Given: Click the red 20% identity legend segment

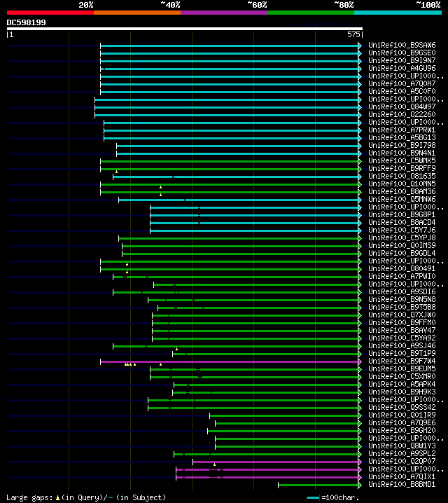Looking at the screenshot, I should tap(50, 13).
